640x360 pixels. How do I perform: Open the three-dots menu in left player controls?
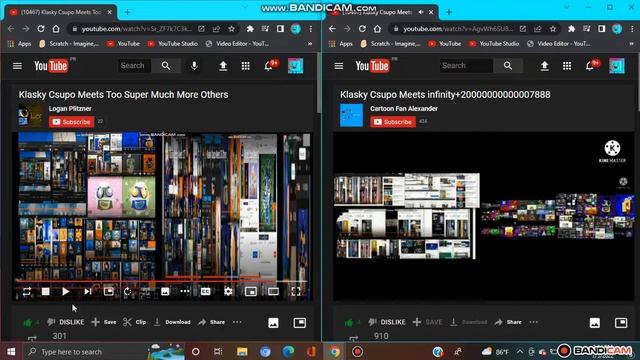185,291
